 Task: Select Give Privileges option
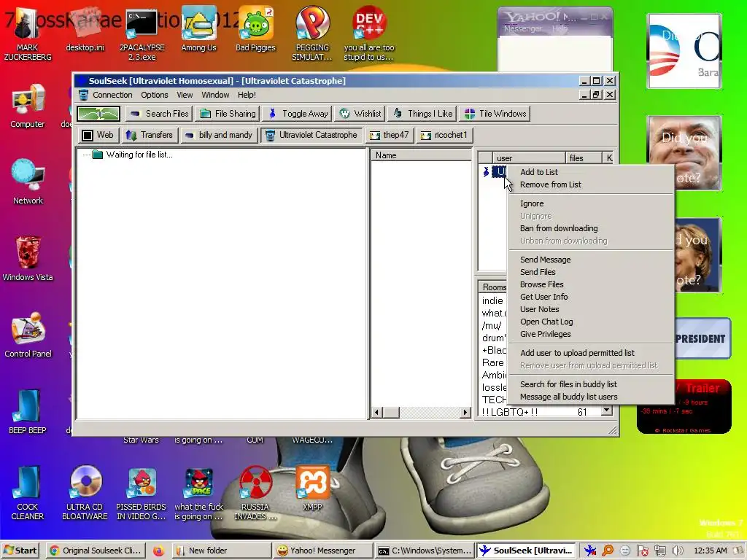coord(591,334)
